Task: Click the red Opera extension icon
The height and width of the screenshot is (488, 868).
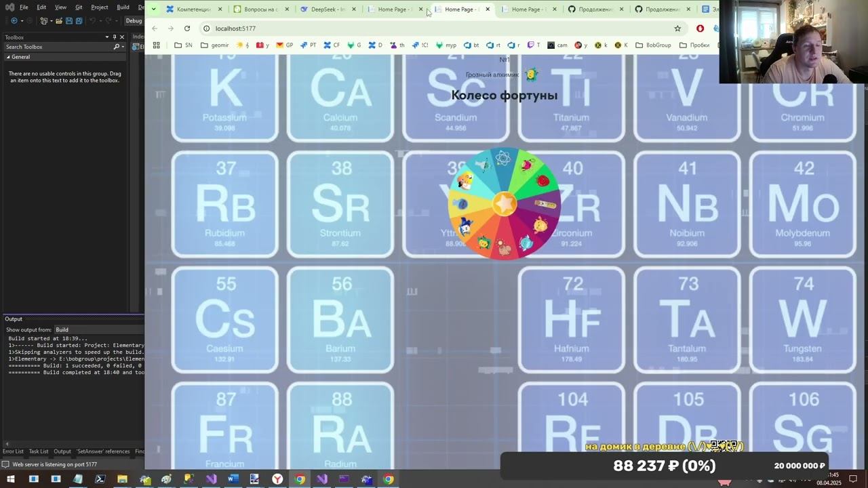Action: [x=701, y=28]
